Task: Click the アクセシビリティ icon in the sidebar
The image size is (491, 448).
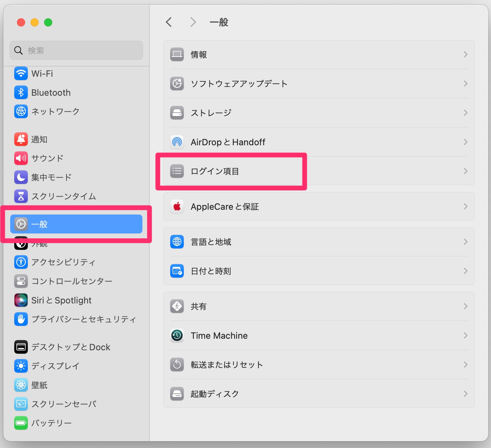Action: pos(21,262)
